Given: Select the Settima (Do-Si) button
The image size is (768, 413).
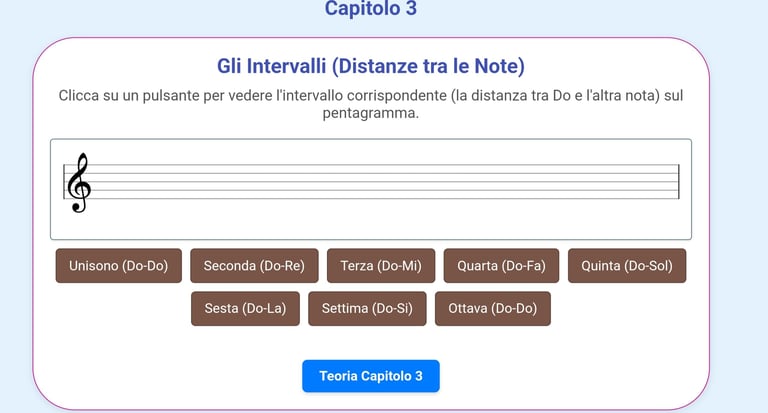Looking at the screenshot, I should coord(367,309).
